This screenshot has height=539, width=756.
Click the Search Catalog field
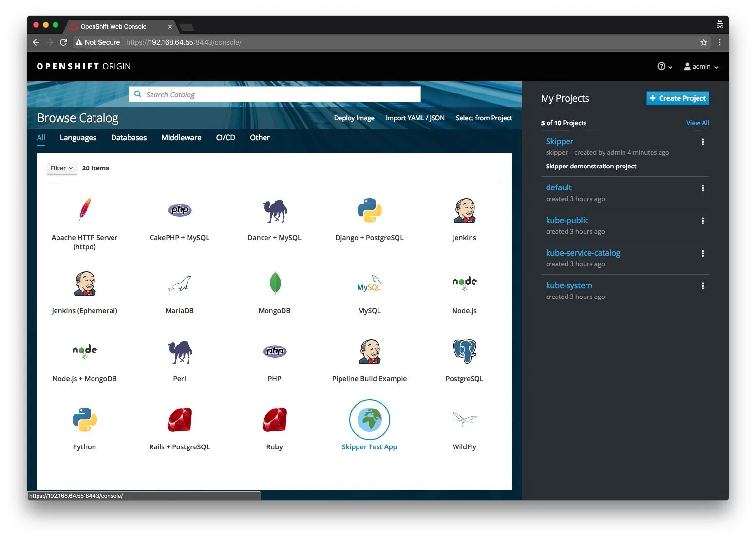coord(275,94)
